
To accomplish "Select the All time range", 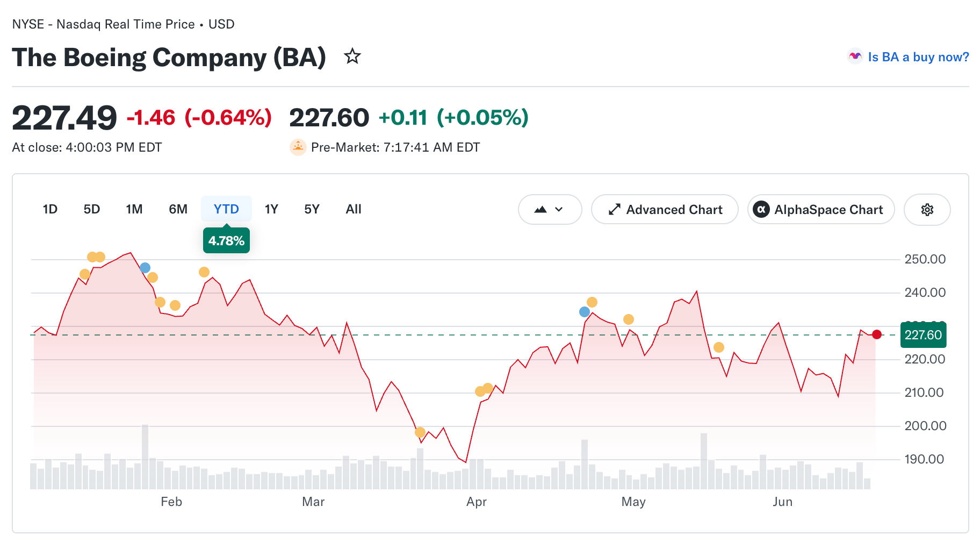I will coord(354,209).
